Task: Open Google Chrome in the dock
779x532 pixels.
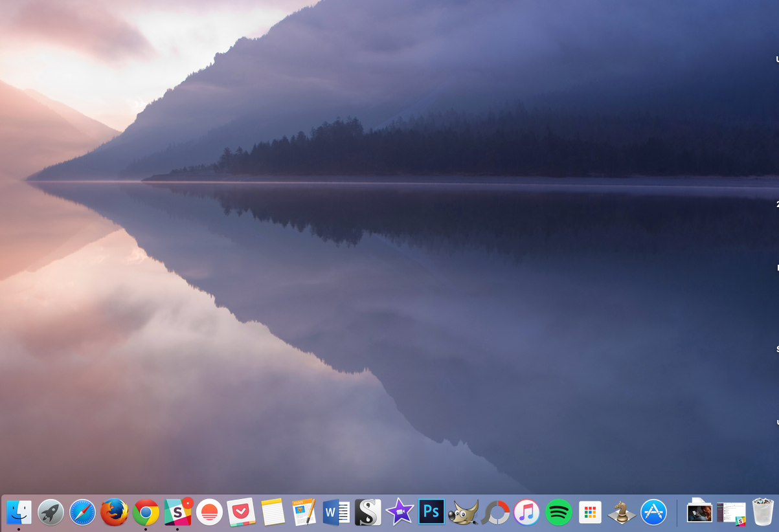Action: (146, 513)
